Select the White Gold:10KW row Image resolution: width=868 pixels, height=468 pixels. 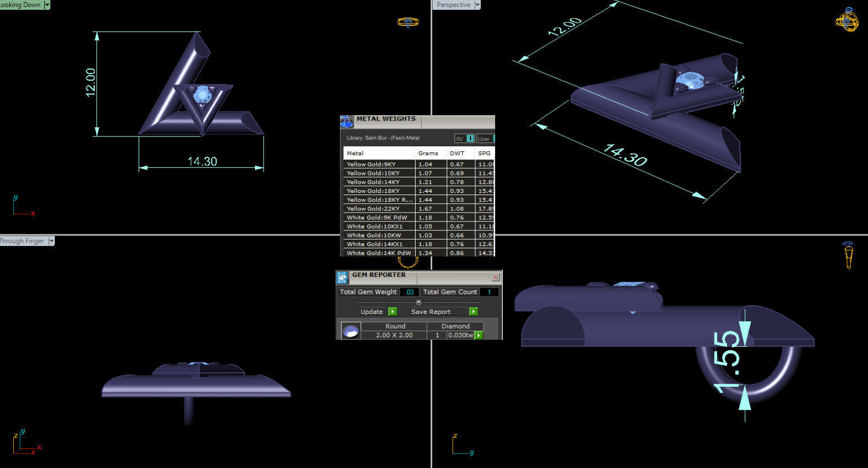point(419,235)
